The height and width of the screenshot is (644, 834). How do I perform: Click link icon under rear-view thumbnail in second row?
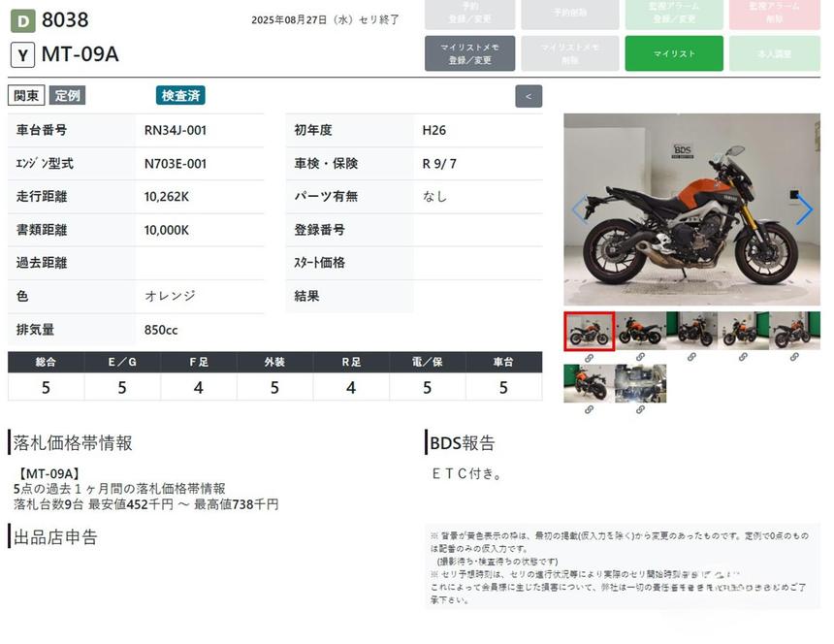(589, 410)
